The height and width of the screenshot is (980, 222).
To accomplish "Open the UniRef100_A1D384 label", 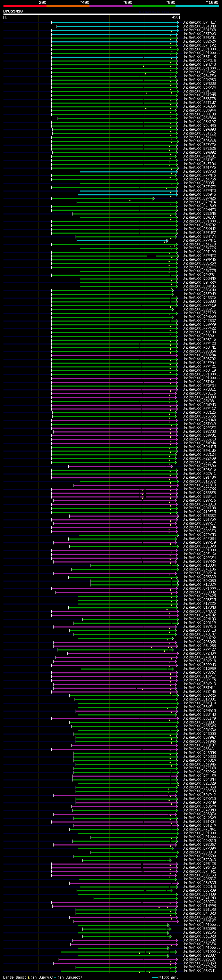I will [x=199, y=565].
